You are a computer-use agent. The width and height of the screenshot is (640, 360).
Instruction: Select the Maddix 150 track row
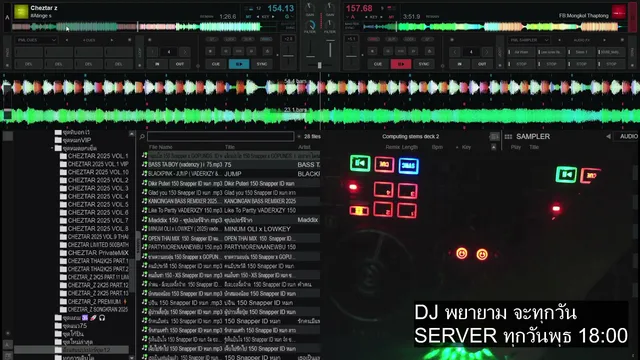click(x=231, y=220)
